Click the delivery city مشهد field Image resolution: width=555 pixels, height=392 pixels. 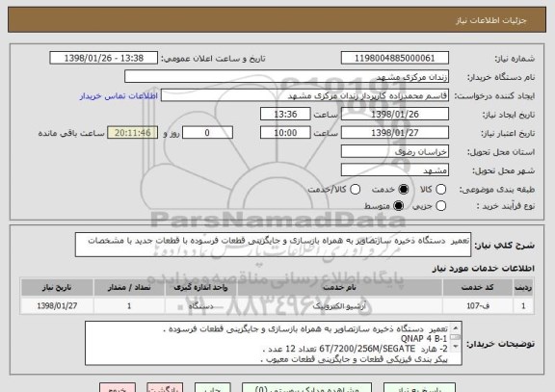tap(395, 170)
